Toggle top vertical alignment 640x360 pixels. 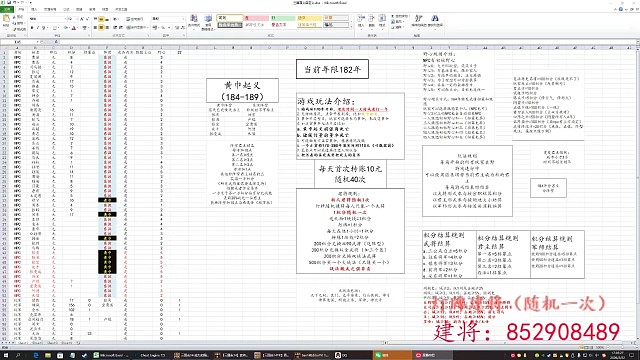[95, 19]
